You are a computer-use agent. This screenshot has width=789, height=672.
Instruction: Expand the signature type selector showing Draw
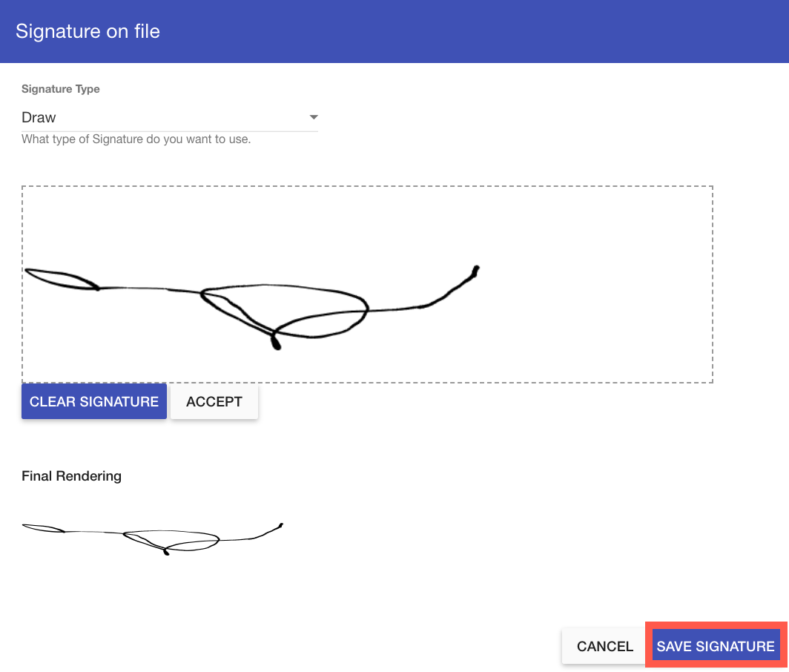(169, 117)
